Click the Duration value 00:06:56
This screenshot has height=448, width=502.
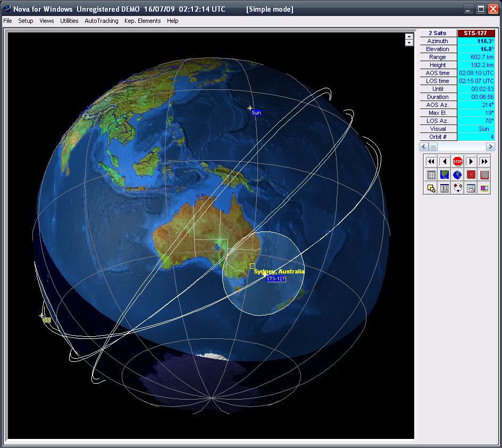pos(476,97)
